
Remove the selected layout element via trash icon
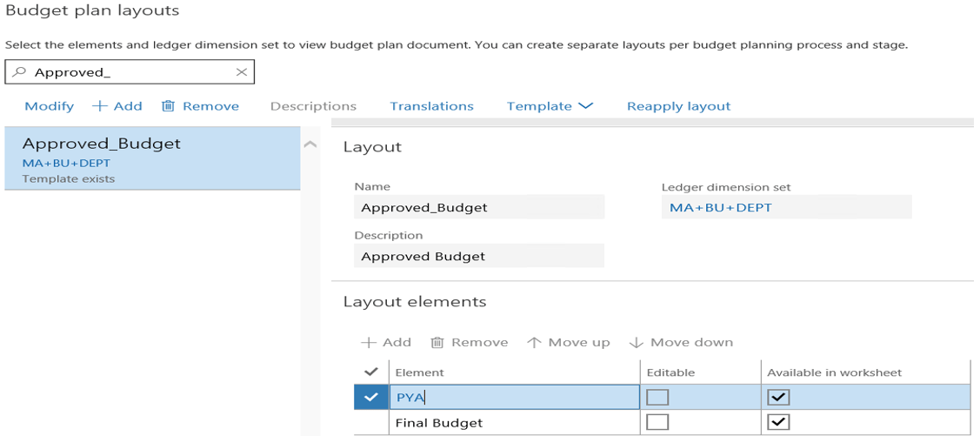pos(438,343)
